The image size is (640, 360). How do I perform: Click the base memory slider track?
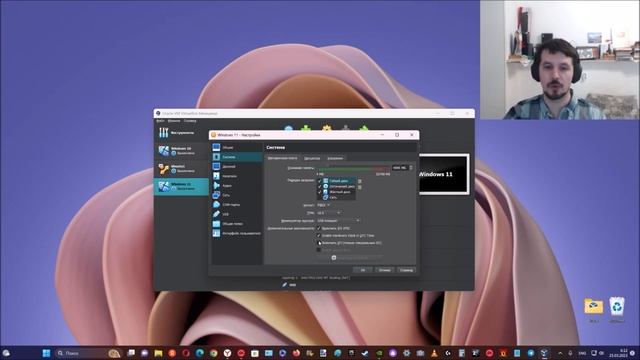point(353,168)
